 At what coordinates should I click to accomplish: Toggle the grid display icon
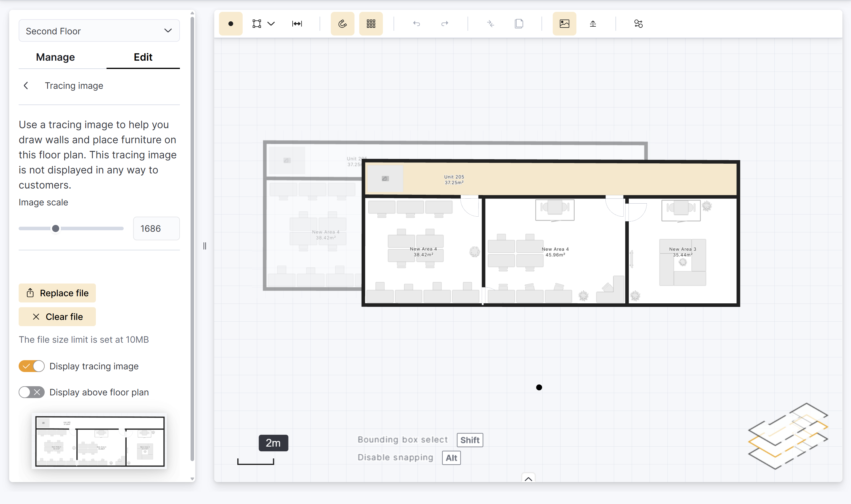coord(371,24)
